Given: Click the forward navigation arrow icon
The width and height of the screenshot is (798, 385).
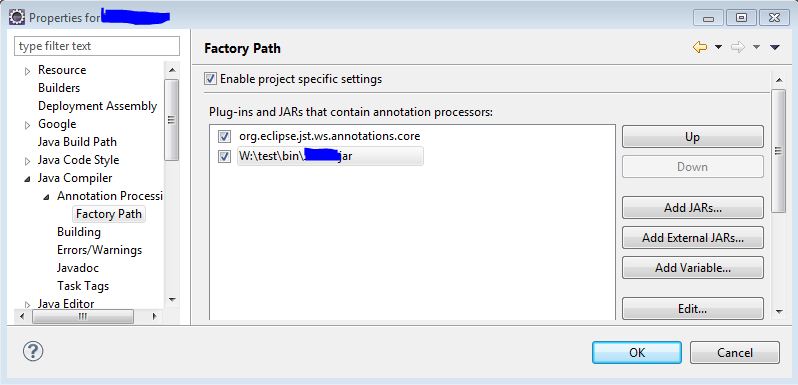Looking at the screenshot, I should click(737, 47).
